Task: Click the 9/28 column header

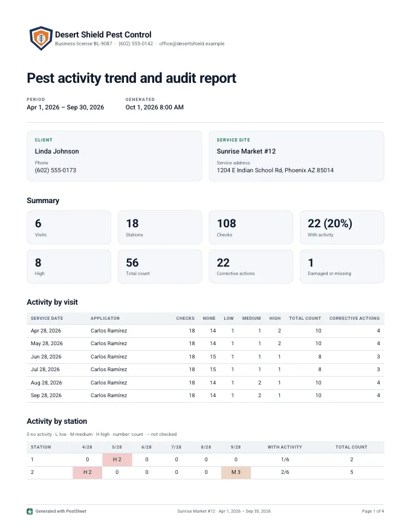Action: (236, 447)
